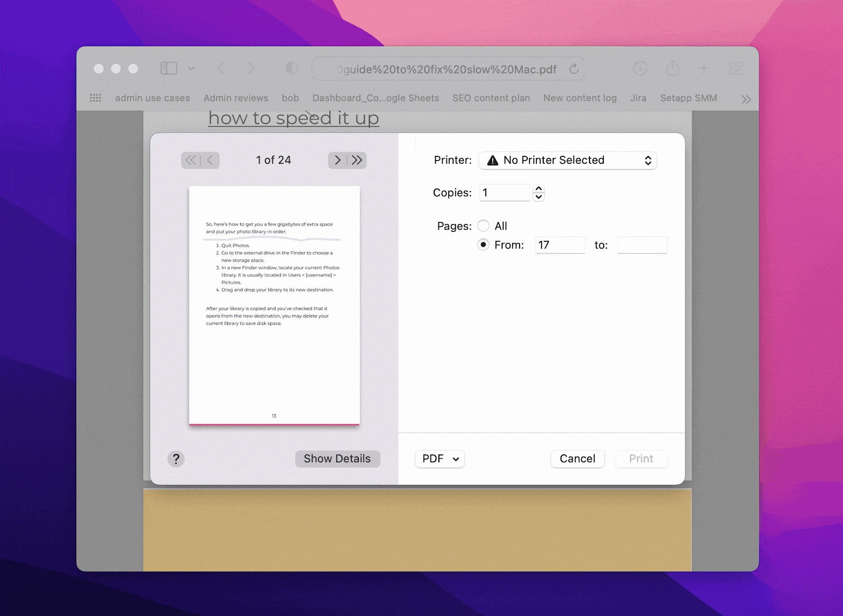This screenshot has width=843, height=616.
Task: Show more bookmarks overflow chevron
Action: tap(746, 99)
